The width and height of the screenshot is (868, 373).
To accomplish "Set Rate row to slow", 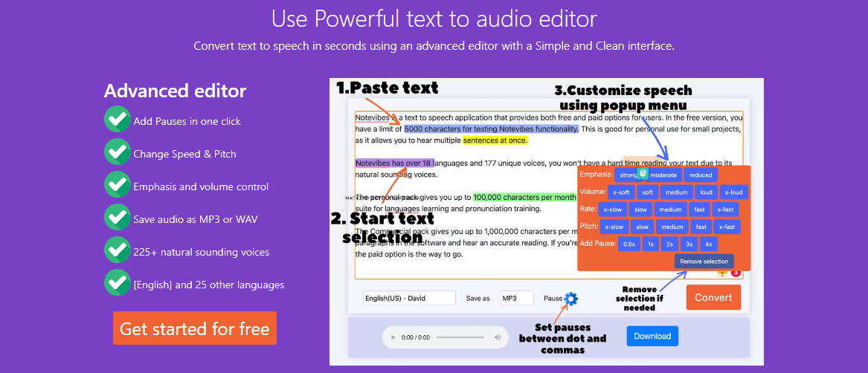I will 640,210.
